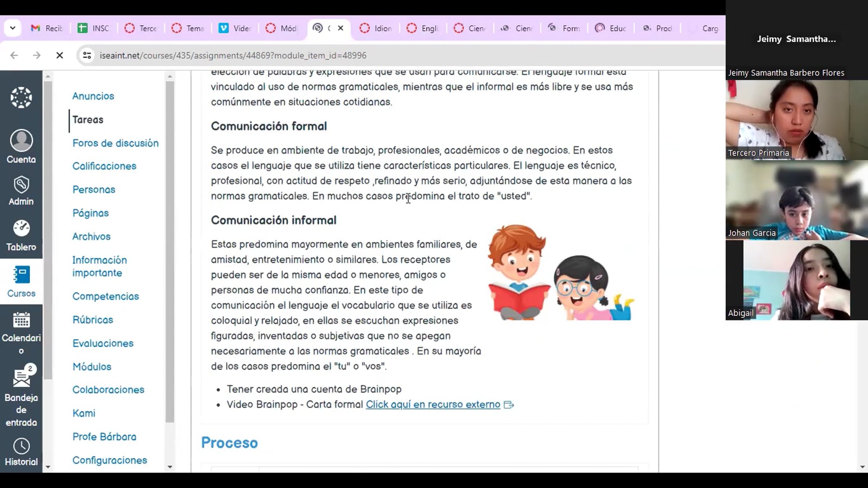868x488 pixels.
Task: Open the Tablero dashboard icon
Action: click(21, 229)
